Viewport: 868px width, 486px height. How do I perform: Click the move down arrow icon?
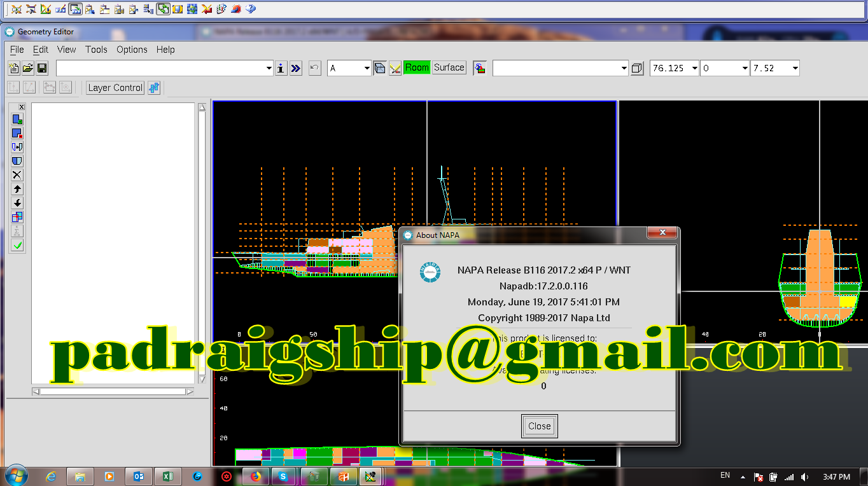tap(17, 203)
